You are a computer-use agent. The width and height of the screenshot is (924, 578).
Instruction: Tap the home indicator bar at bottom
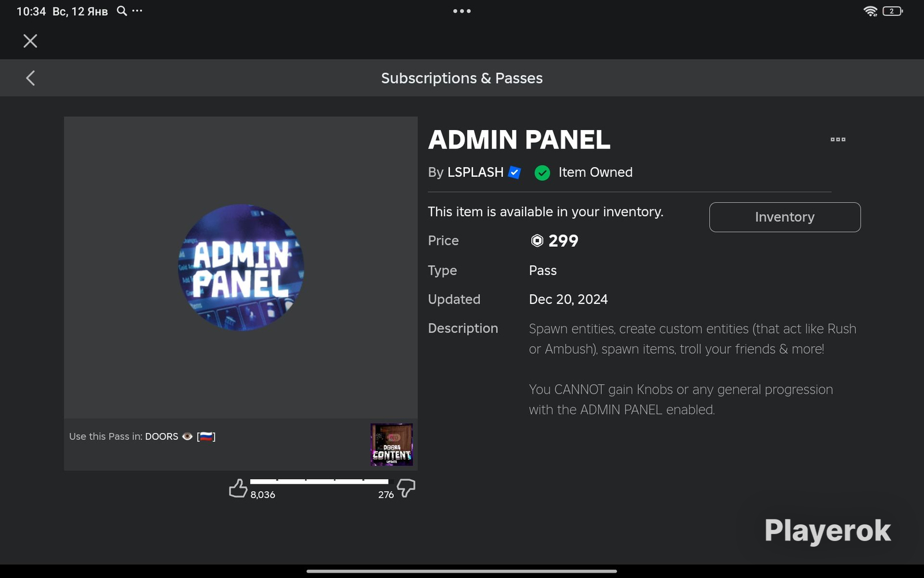462,571
